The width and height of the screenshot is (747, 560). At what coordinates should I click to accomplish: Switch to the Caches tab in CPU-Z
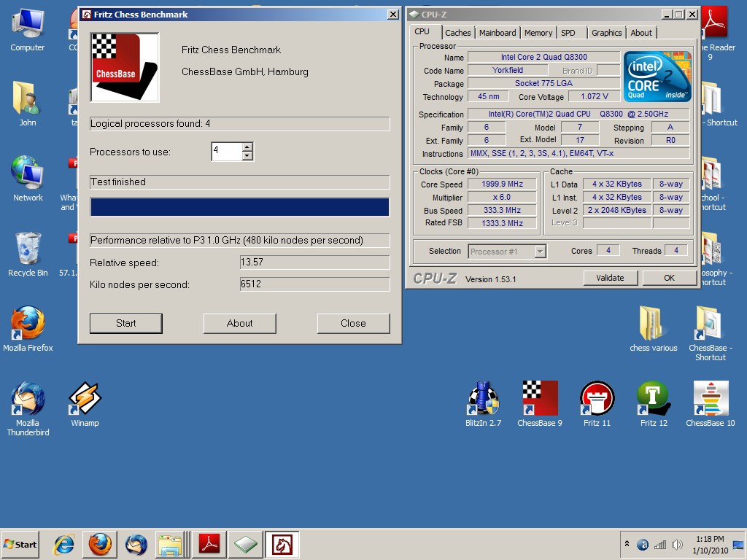coord(458,33)
